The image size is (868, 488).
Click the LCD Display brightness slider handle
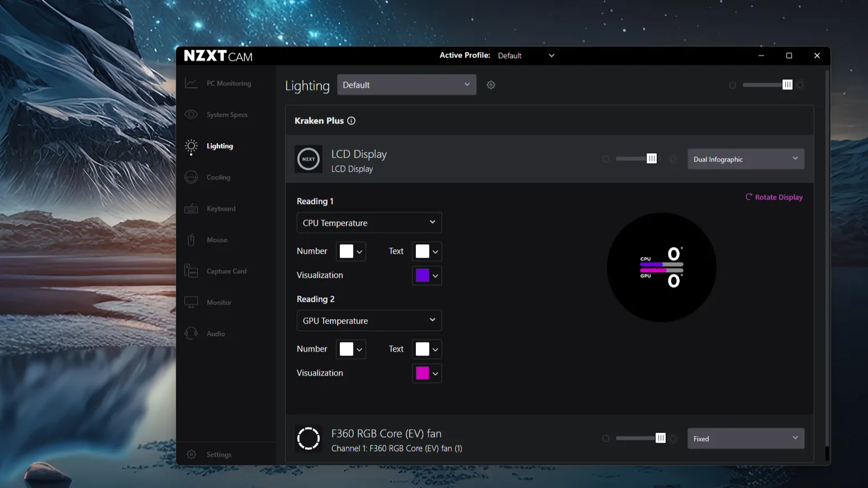pos(652,159)
